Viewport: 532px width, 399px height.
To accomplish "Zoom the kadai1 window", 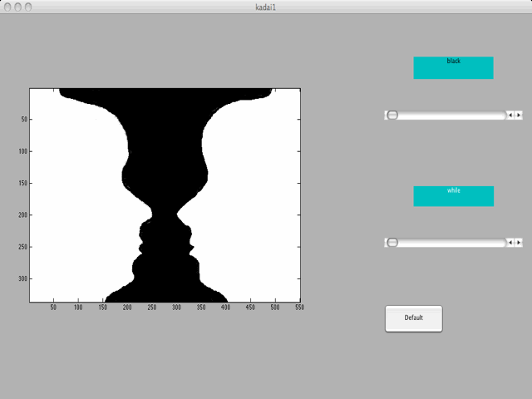I will point(28,7).
